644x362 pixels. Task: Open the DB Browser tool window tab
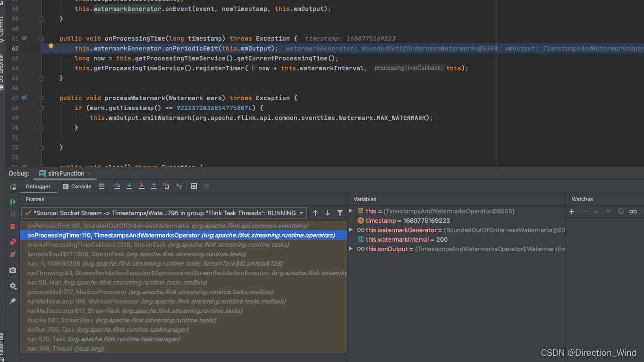tap(2, 72)
